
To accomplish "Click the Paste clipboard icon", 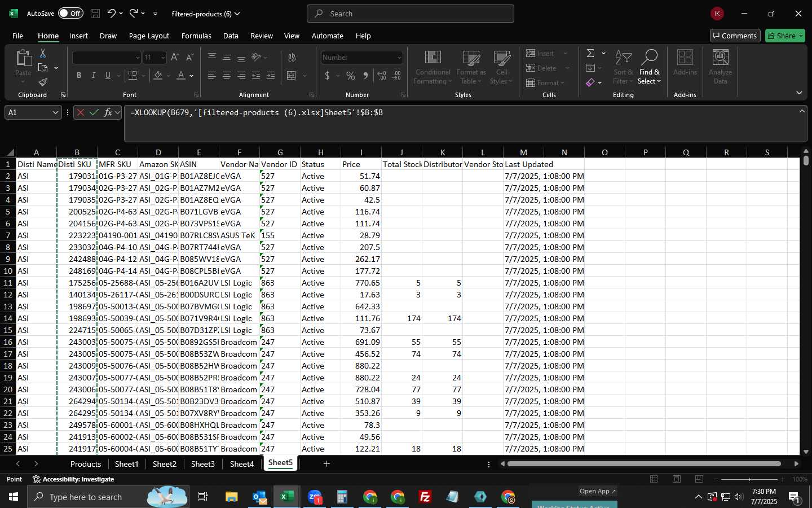I will [23, 58].
